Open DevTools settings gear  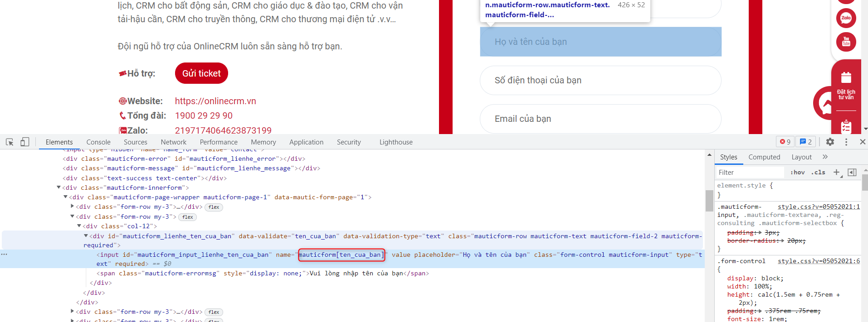(830, 142)
